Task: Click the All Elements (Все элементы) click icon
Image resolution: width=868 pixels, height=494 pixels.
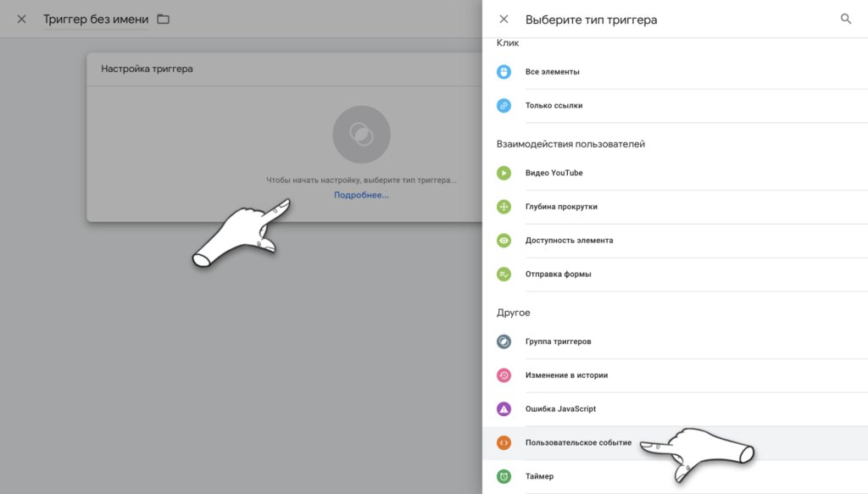Action: tap(504, 72)
